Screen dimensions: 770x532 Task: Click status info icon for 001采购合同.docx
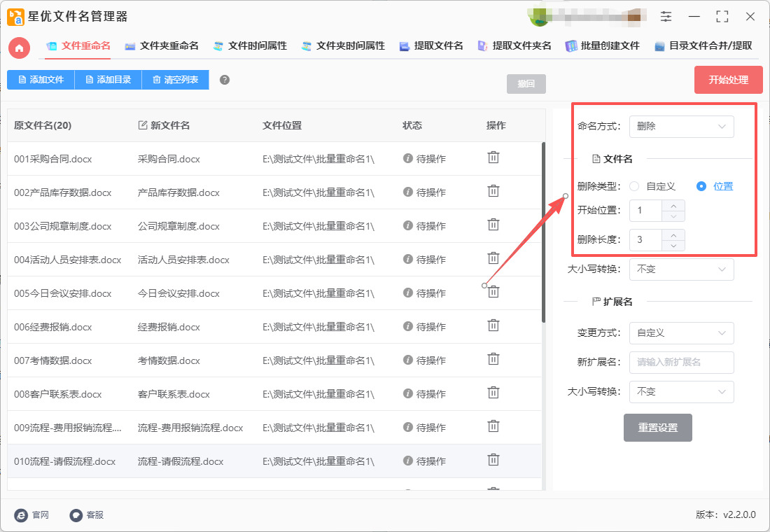[x=407, y=158]
